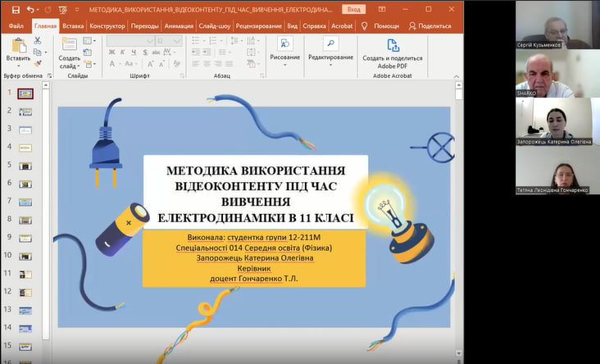This screenshot has width=600, height=364.
Task: Click the Поделиться share button
Action: [x=430, y=26]
